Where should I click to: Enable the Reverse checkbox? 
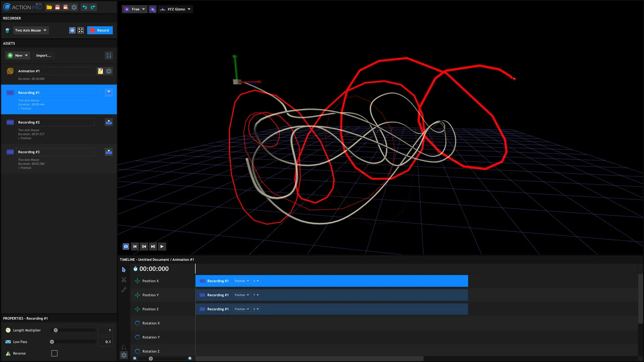tap(54, 353)
